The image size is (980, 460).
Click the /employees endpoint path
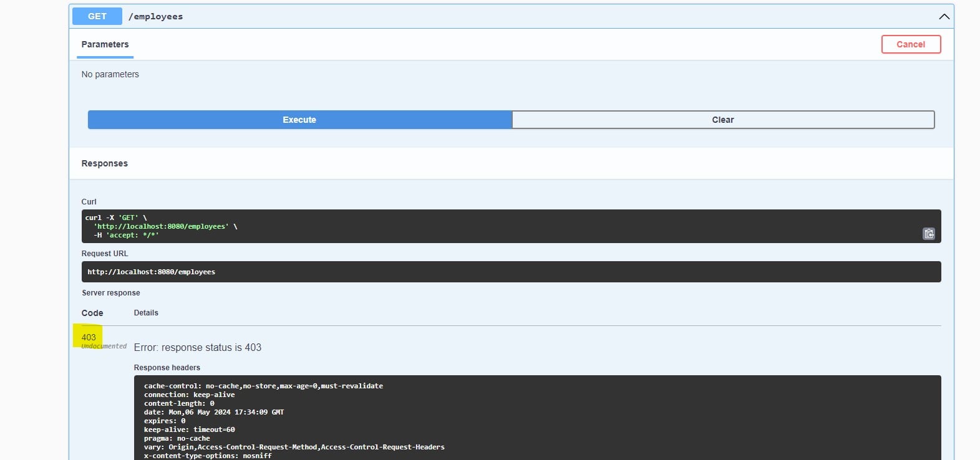click(x=156, y=17)
